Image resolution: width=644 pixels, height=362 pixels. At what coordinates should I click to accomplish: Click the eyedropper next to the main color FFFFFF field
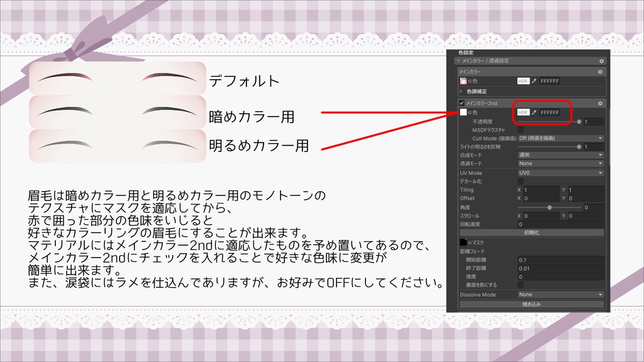533,81
